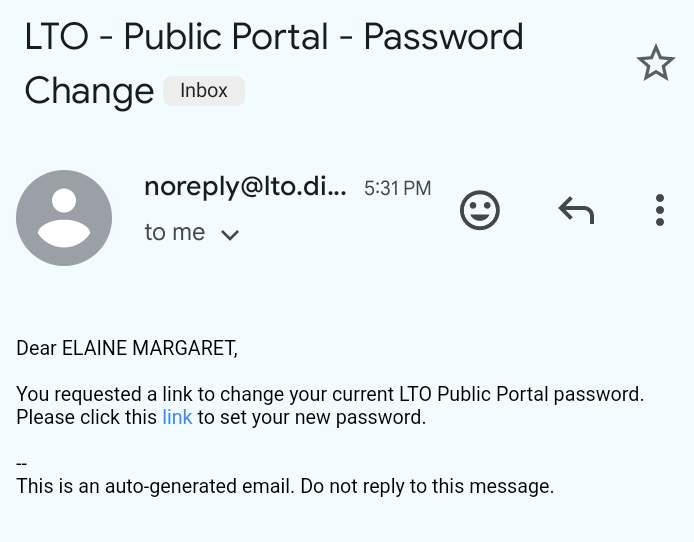Open the three-dot more options menu
This screenshot has width=694, height=542.
pos(659,210)
